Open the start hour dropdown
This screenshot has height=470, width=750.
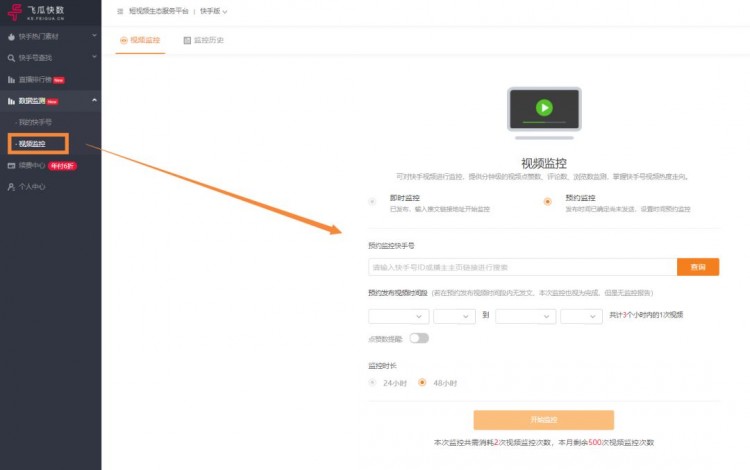point(454,316)
